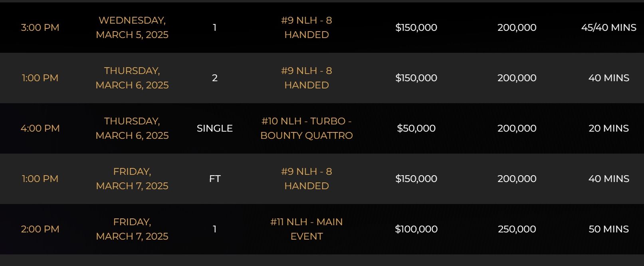Image resolution: width=644 pixels, height=266 pixels.
Task: Click the 3:00 PM start time
Action: tap(40, 28)
